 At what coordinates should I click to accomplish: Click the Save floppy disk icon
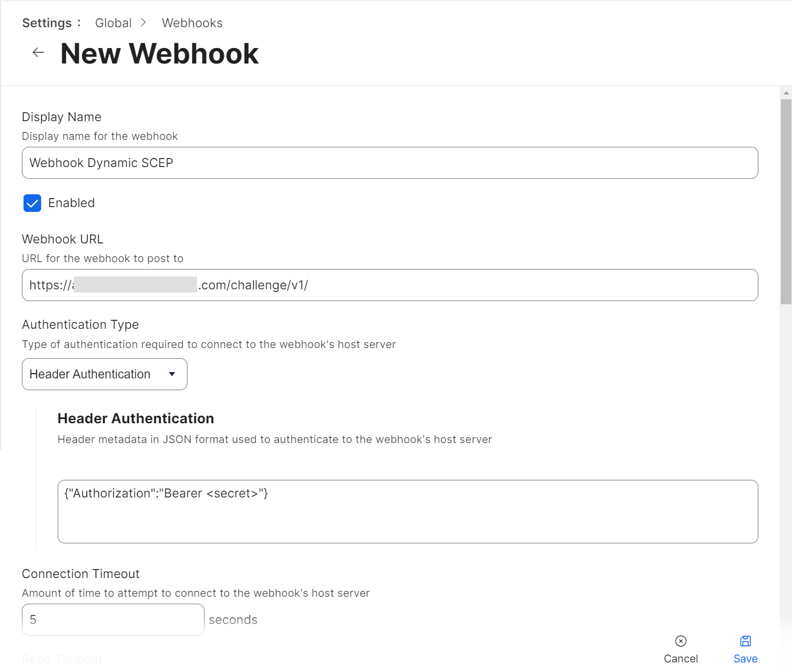746,641
